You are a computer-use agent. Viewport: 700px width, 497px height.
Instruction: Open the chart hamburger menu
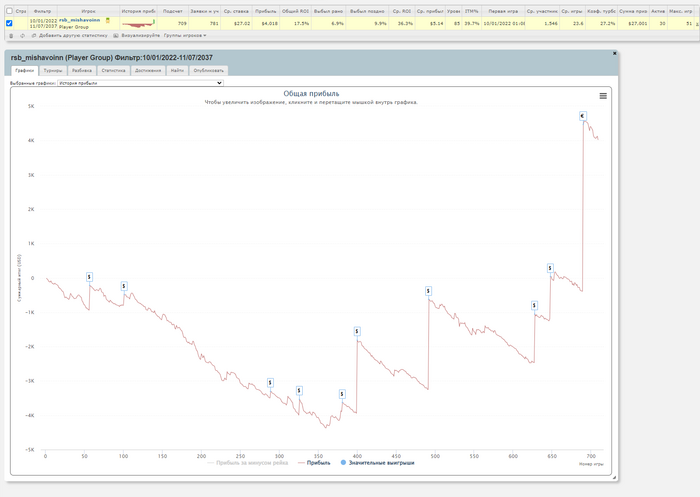click(603, 96)
